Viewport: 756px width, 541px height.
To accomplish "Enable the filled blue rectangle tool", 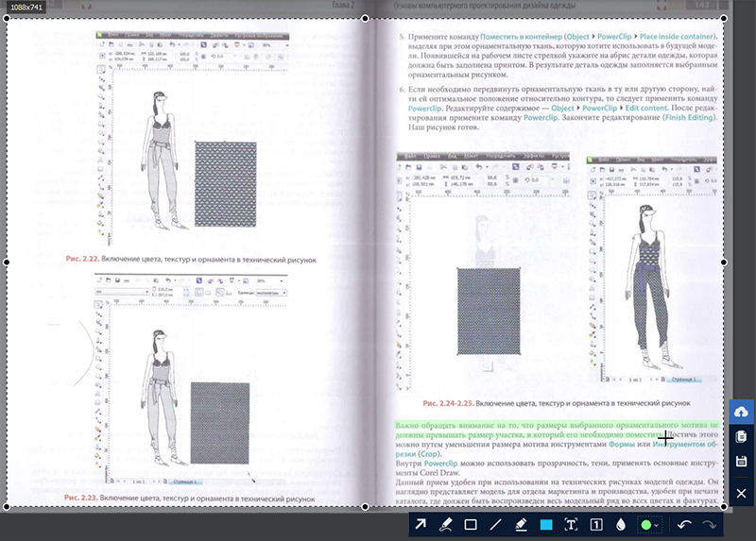I will click(x=546, y=525).
